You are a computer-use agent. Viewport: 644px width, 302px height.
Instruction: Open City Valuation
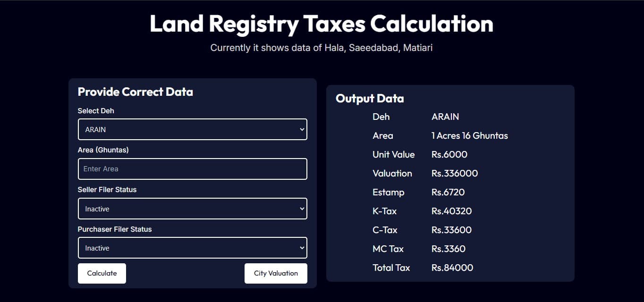click(x=276, y=273)
